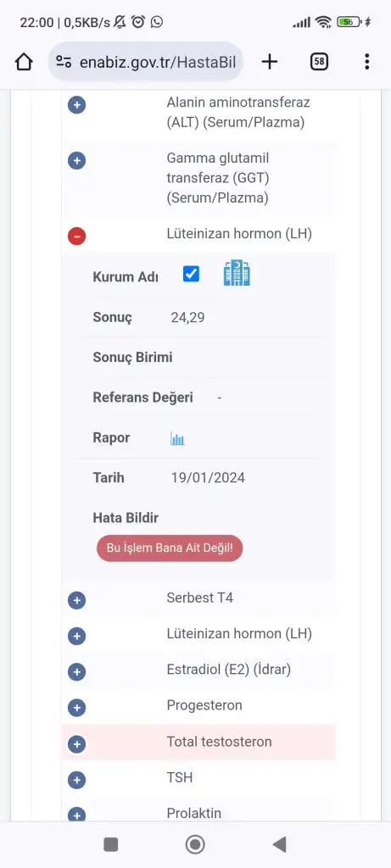
Task: Tap the enabiz.gov.tr address bar
Action: [x=146, y=62]
